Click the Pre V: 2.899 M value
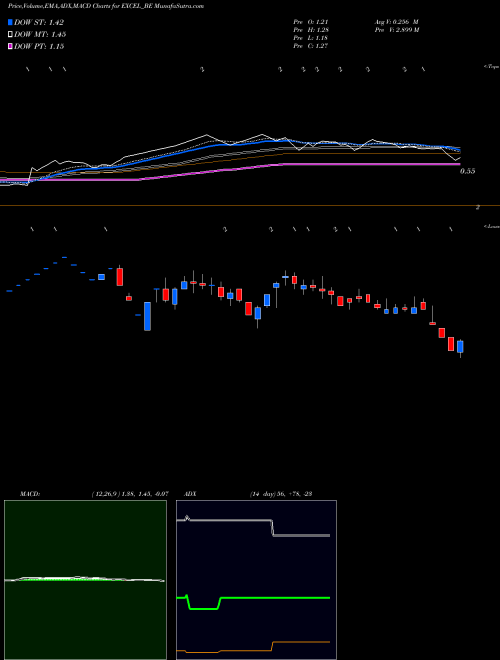Screen dimensions: 500x660 click(x=396, y=30)
